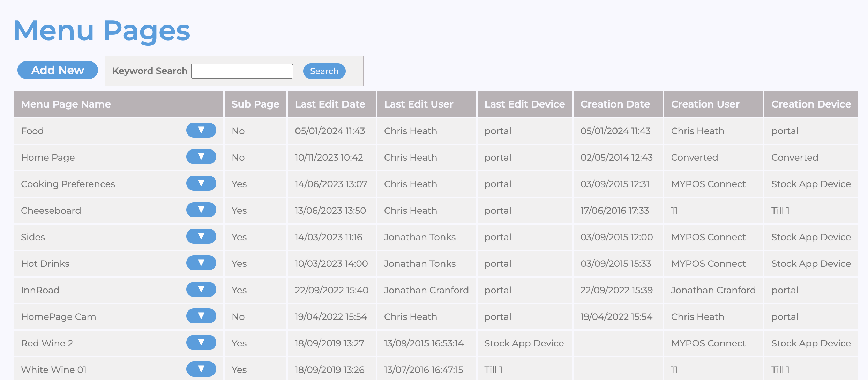Click last edit date 14/06/2023 13:07
Screen dimensions: 868x380
pos(331,184)
